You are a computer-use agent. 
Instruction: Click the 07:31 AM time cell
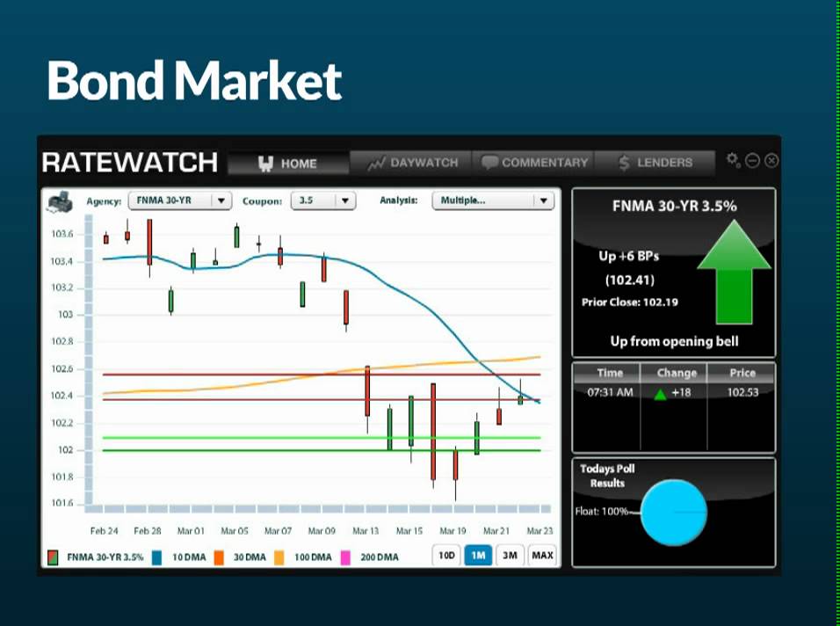click(x=610, y=393)
